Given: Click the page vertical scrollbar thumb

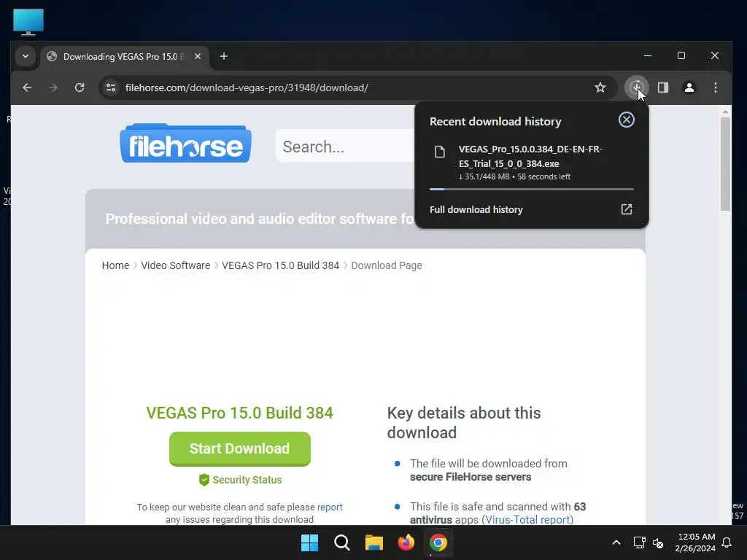Looking at the screenshot, I should (725, 164).
